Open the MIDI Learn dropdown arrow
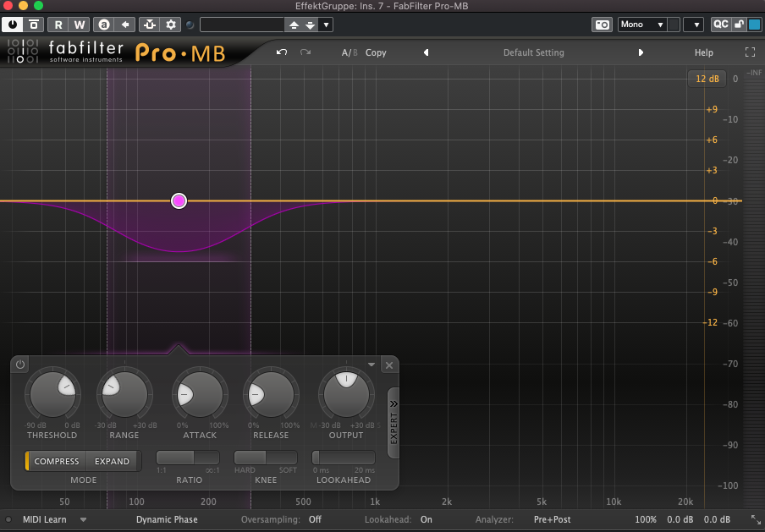Image resolution: width=765 pixels, height=532 pixels. [x=83, y=520]
